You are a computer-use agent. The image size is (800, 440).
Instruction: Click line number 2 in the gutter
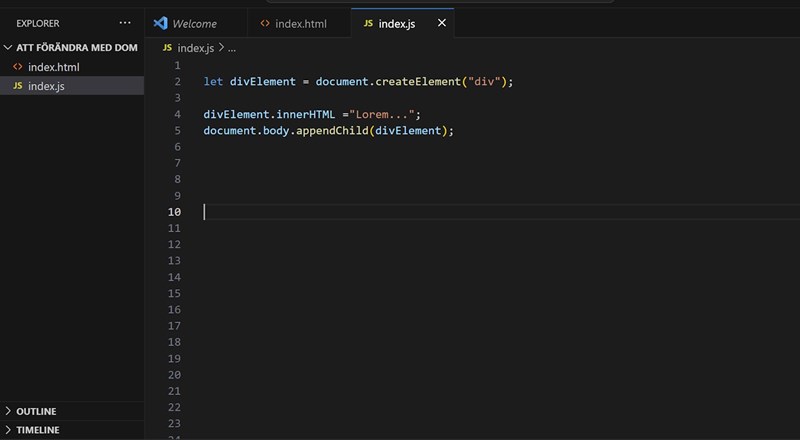point(176,82)
